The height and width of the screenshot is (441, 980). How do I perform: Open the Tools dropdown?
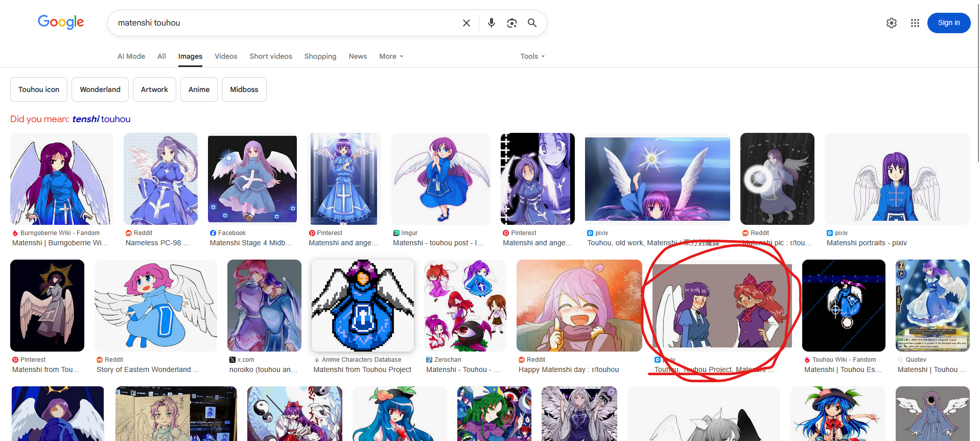[532, 56]
